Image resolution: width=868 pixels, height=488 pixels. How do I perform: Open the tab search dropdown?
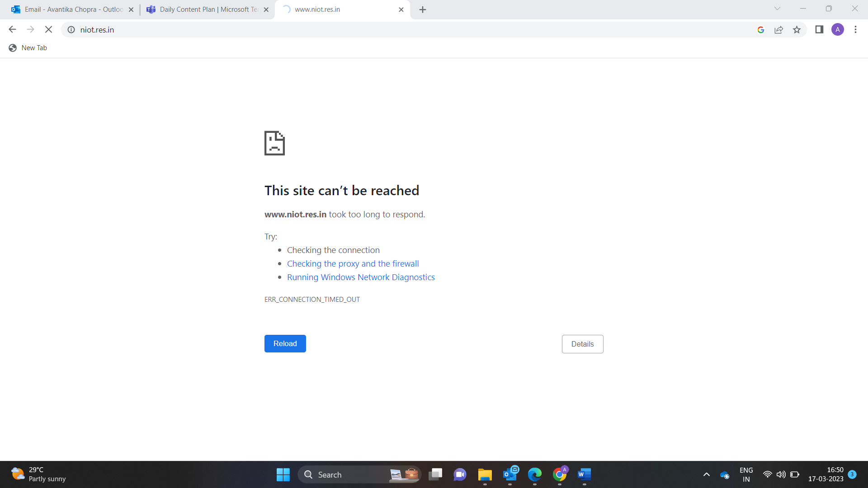coord(777,9)
